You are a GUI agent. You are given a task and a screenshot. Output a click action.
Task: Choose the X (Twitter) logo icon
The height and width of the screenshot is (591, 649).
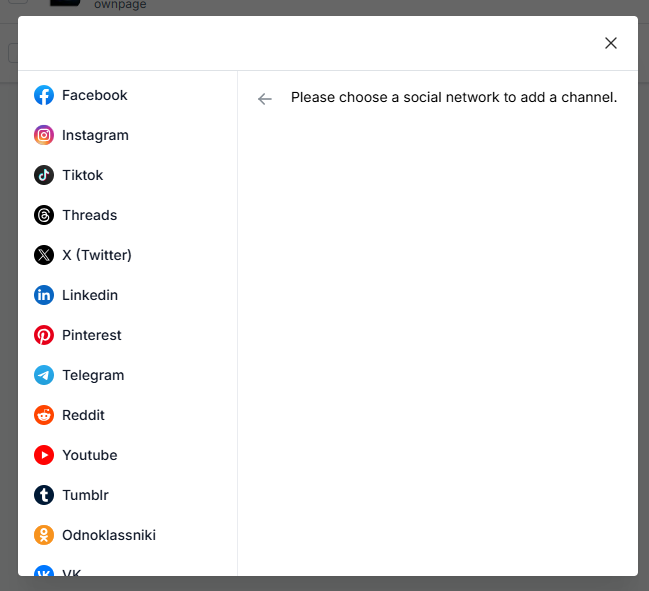point(44,255)
